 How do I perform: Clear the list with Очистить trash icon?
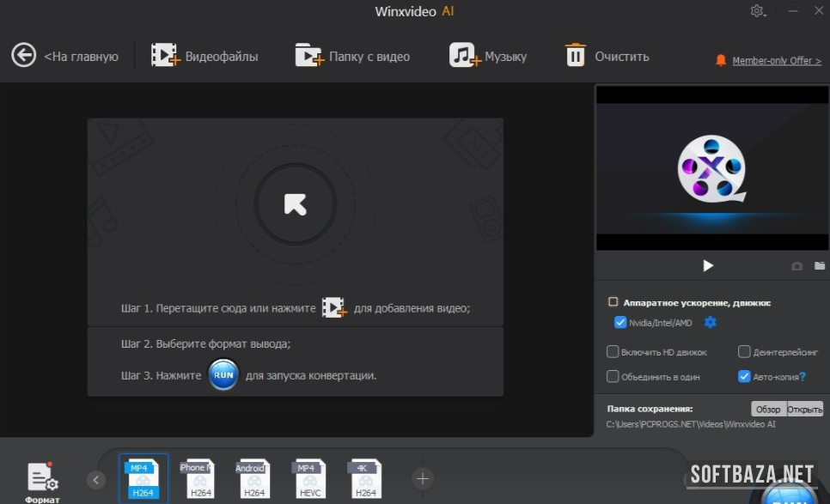tap(575, 56)
